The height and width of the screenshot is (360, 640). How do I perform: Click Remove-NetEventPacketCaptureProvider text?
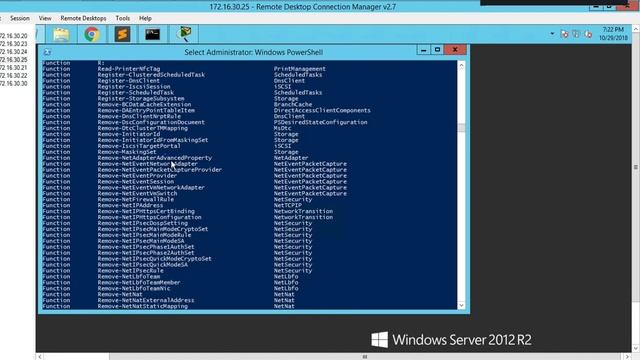[160, 169]
